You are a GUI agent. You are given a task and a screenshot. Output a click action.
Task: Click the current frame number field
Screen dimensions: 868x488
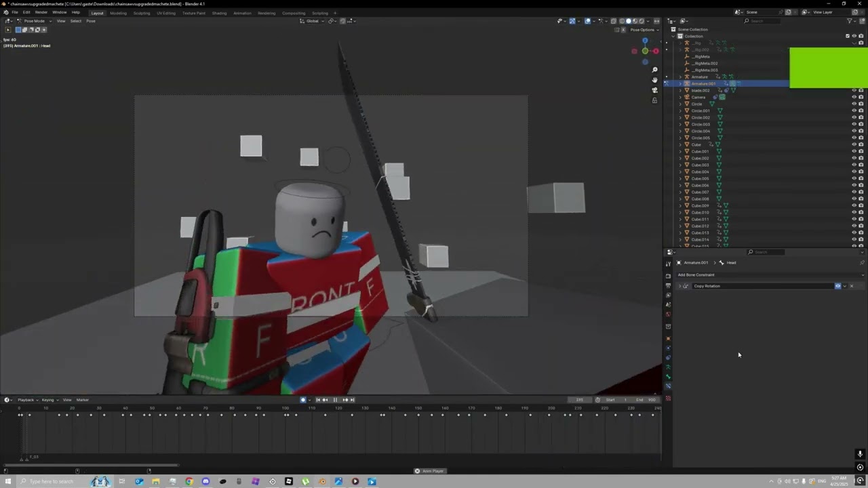pos(580,400)
